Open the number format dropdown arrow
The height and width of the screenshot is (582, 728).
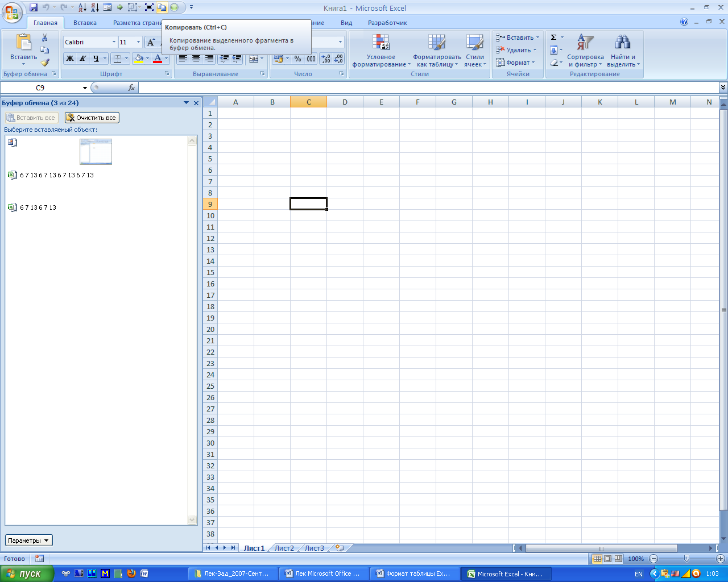click(341, 42)
